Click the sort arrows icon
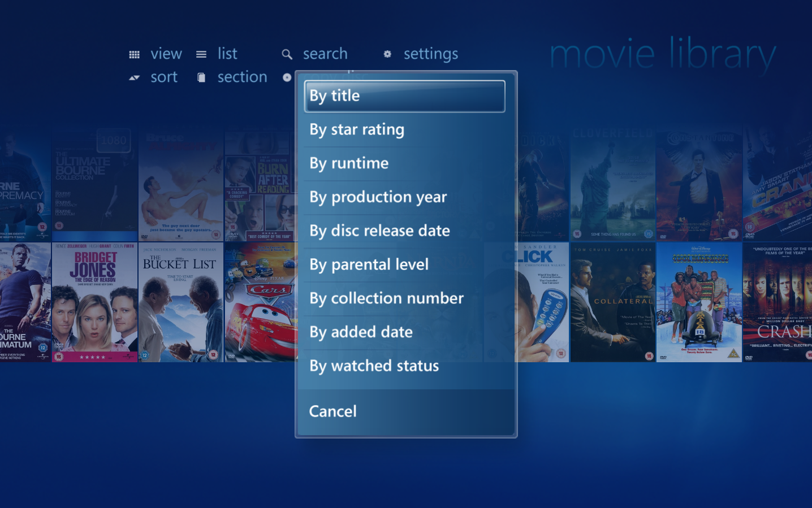Image resolution: width=812 pixels, height=508 pixels. [134, 77]
